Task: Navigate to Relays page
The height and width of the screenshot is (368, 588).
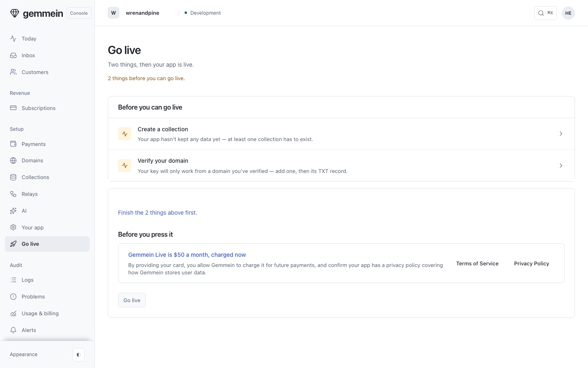Action: point(47,194)
